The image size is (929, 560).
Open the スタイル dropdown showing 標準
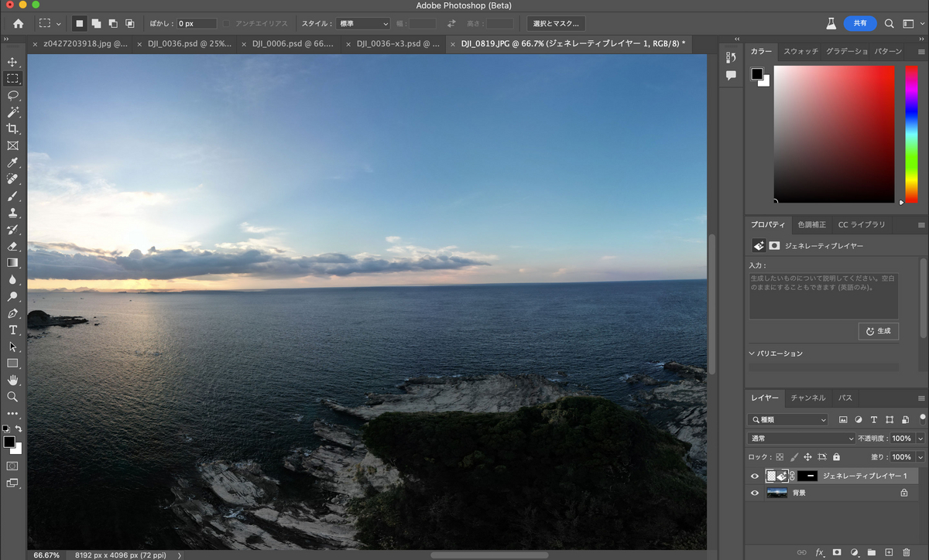(363, 24)
